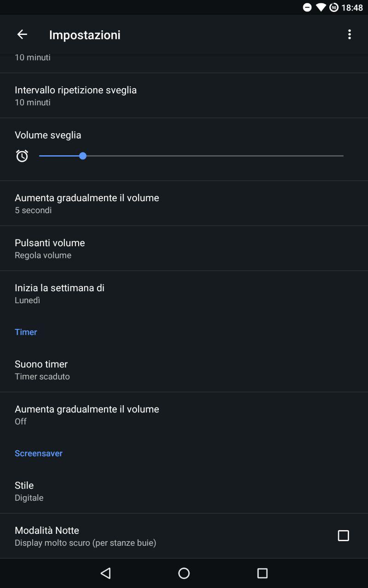
Task: Click the alarm volume slider track
Action: (x=191, y=156)
